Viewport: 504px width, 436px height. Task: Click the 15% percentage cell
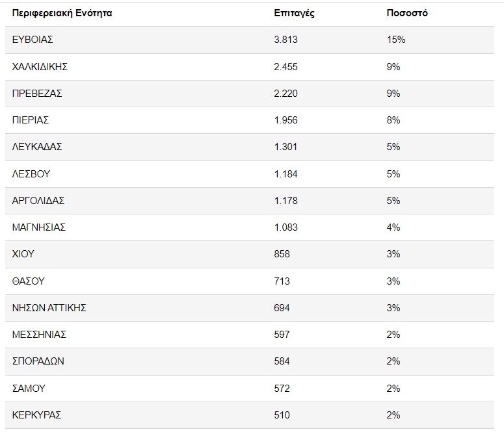tap(395, 40)
